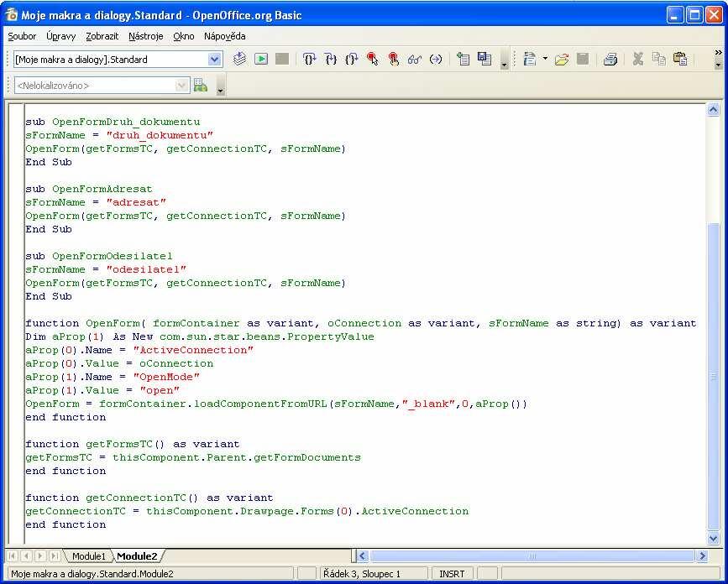Viewport: 728px width, 584px height.
Task: Open the library dropdown showing Standard
Action: click(x=214, y=60)
